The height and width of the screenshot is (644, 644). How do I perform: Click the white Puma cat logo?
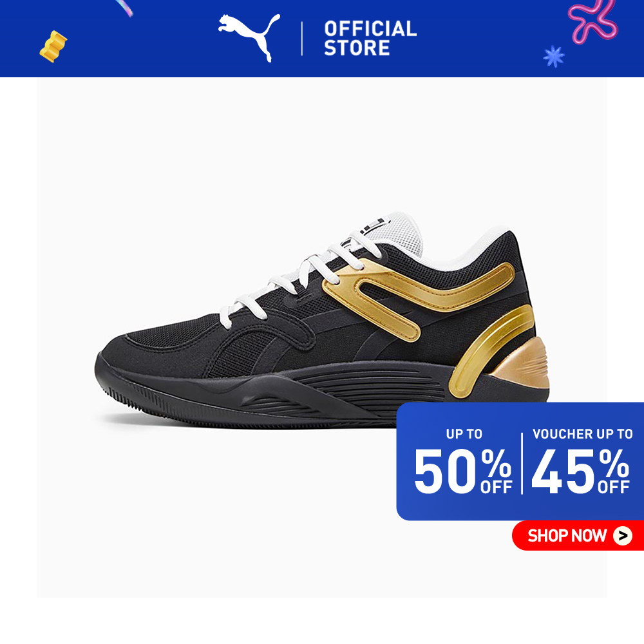249,37
